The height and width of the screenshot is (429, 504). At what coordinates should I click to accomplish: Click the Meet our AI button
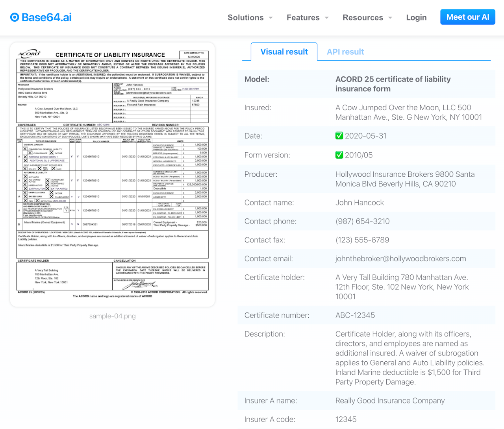(468, 17)
